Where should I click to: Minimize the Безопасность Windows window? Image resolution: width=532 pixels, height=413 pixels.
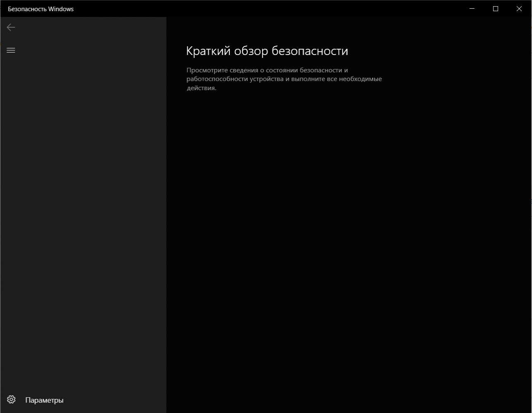472,9
